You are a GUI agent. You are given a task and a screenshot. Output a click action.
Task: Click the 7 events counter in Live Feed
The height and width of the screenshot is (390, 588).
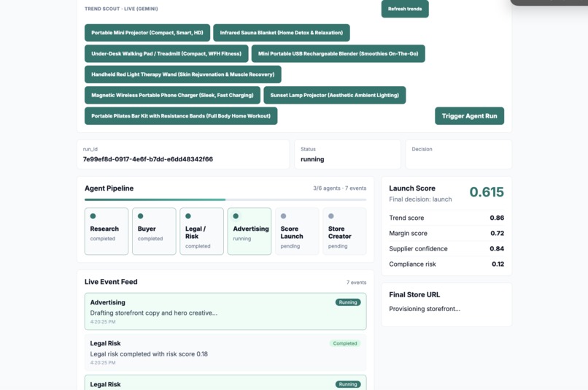click(x=356, y=282)
